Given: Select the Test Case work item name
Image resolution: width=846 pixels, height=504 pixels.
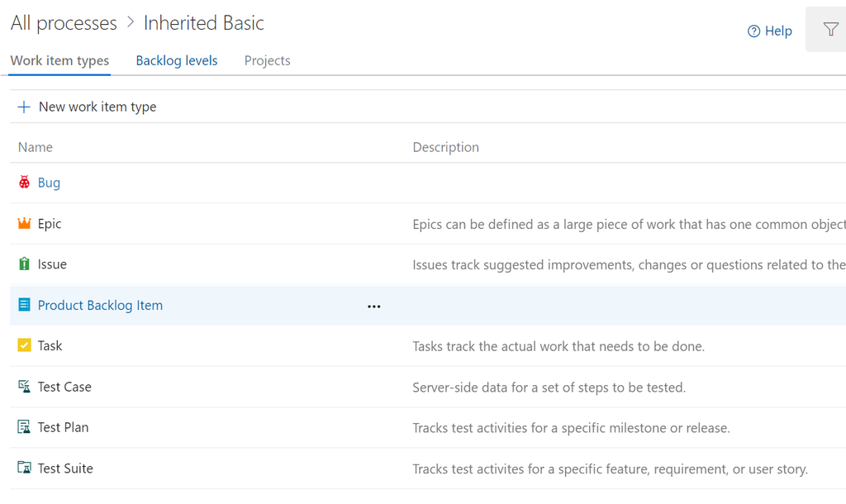Looking at the screenshot, I should click(64, 387).
